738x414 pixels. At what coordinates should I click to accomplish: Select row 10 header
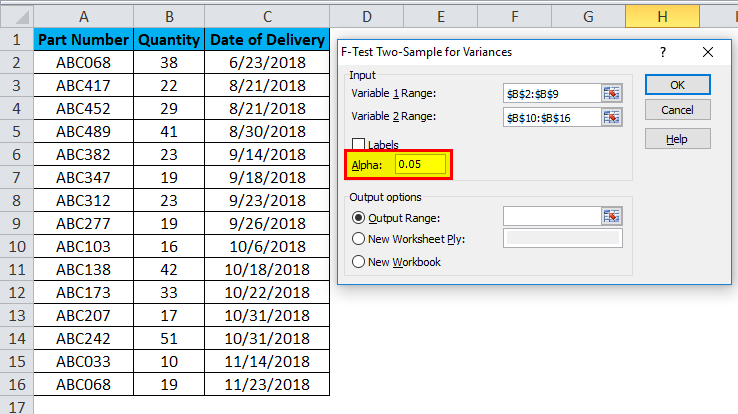[x=16, y=247]
